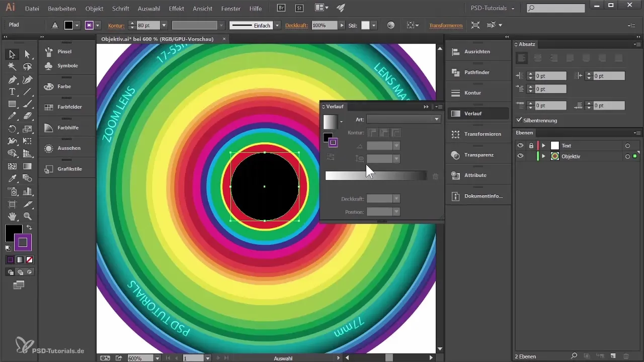
Task: Select the Blend tool
Action: click(x=27, y=178)
